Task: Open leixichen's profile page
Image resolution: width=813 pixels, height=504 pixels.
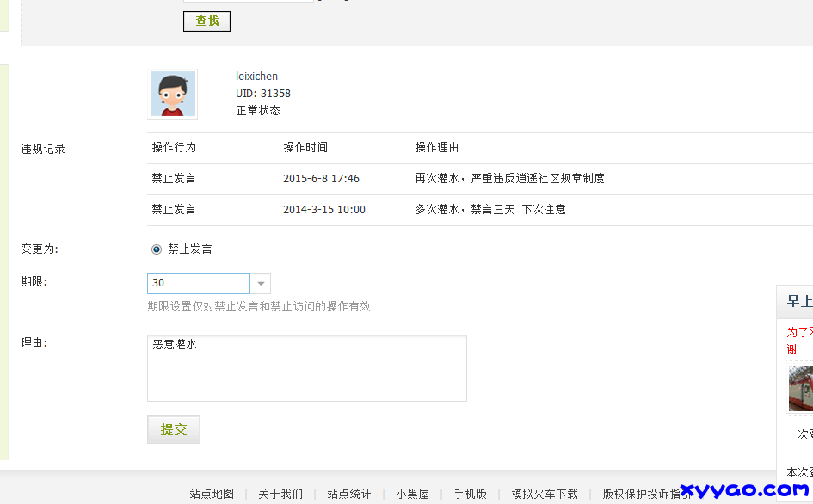Action: pyautogui.click(x=256, y=76)
